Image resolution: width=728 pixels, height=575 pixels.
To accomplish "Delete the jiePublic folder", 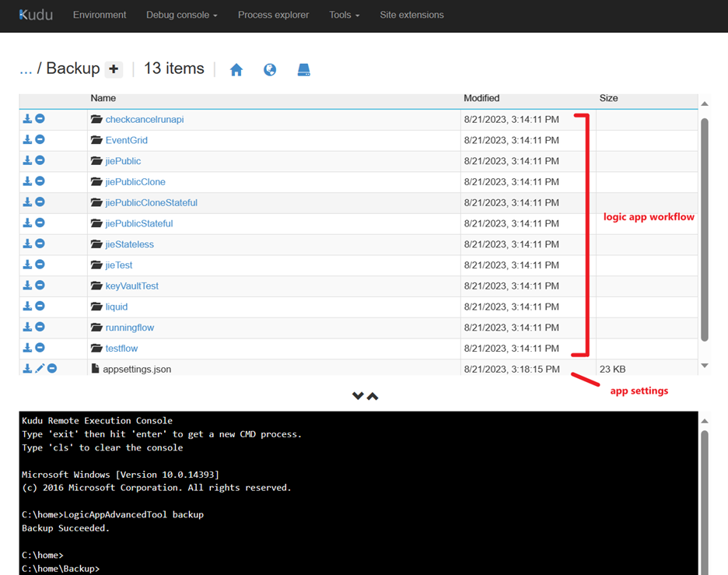I will pyautogui.click(x=40, y=160).
